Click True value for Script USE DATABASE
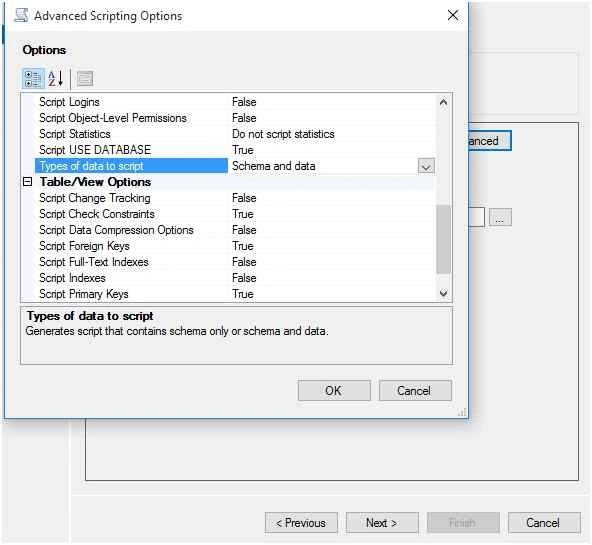 [x=243, y=150]
